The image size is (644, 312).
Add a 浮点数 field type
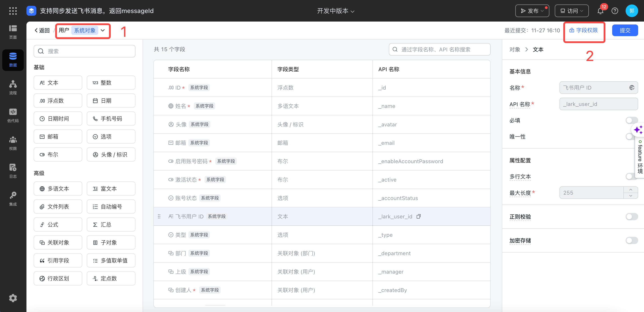[x=58, y=101]
